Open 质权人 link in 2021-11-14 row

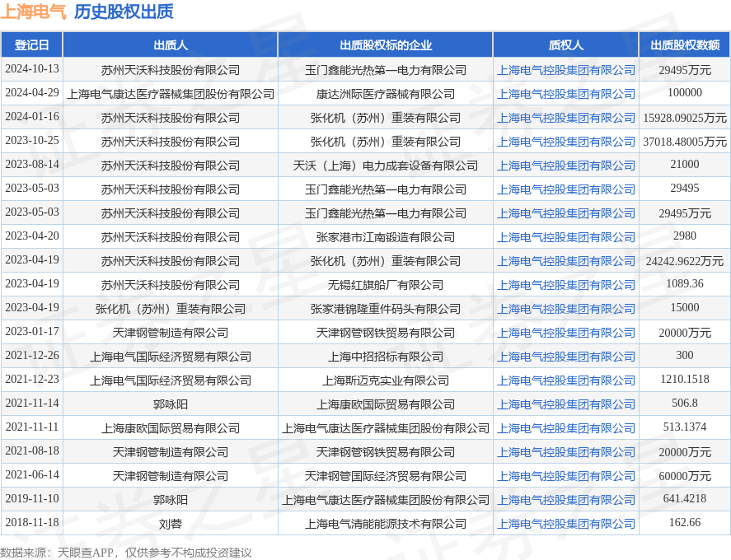tap(566, 404)
